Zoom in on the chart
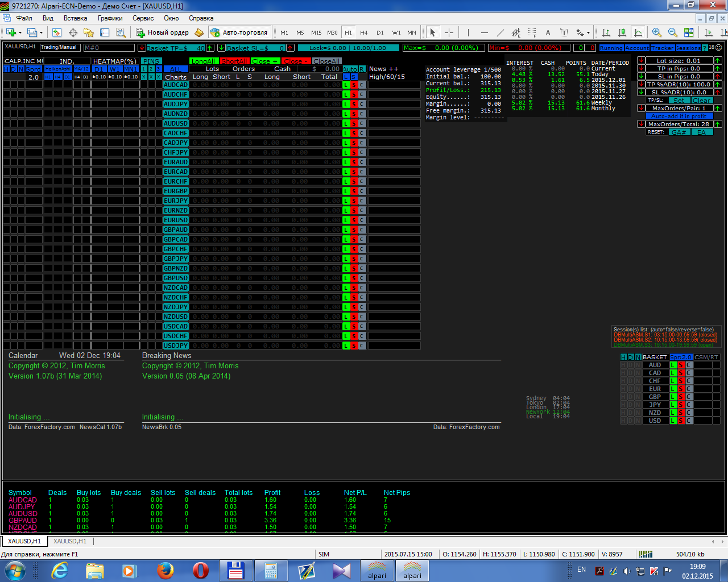 pos(657,32)
